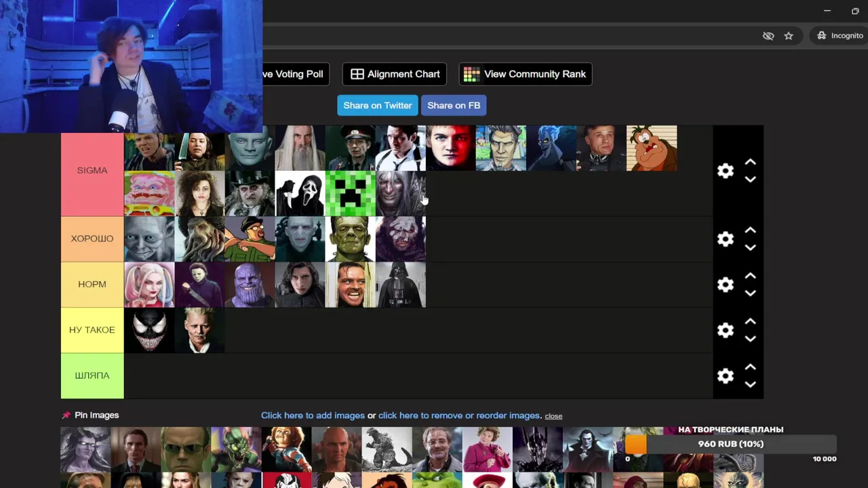Move SIGMA tier up with chevron

pos(750,163)
